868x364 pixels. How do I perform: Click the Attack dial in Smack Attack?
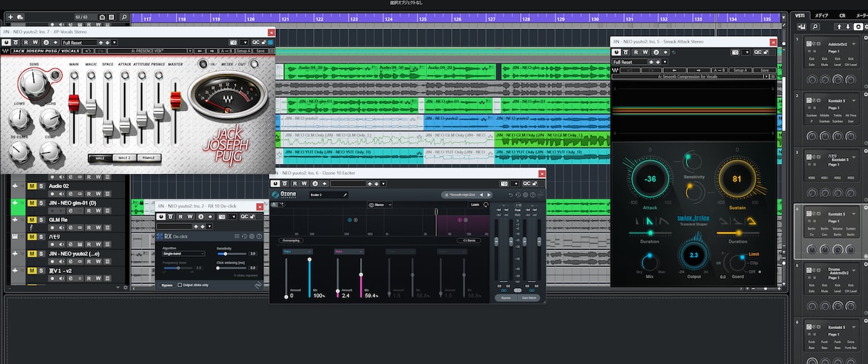tap(650, 180)
